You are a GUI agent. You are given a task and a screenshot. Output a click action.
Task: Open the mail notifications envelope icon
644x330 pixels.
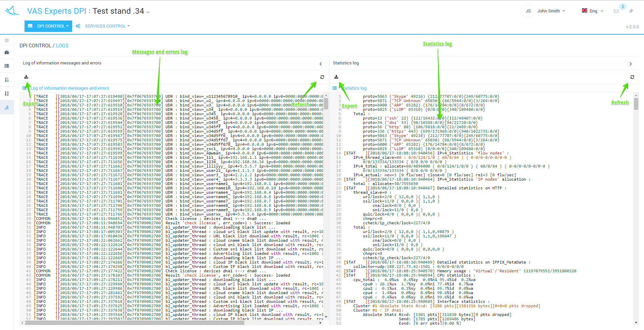coord(616,11)
